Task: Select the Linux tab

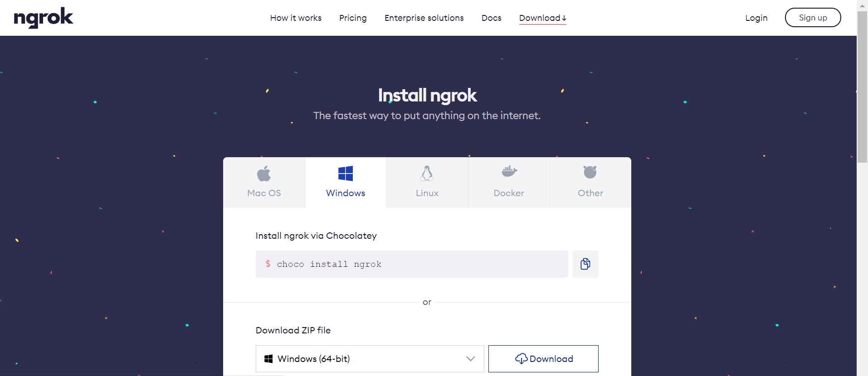Action: tap(427, 183)
